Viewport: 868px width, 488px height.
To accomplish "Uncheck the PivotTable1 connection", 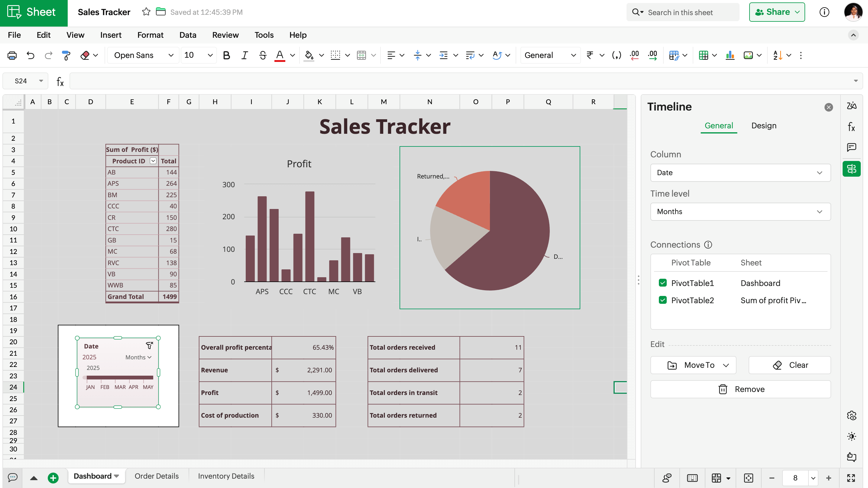I will tap(662, 283).
